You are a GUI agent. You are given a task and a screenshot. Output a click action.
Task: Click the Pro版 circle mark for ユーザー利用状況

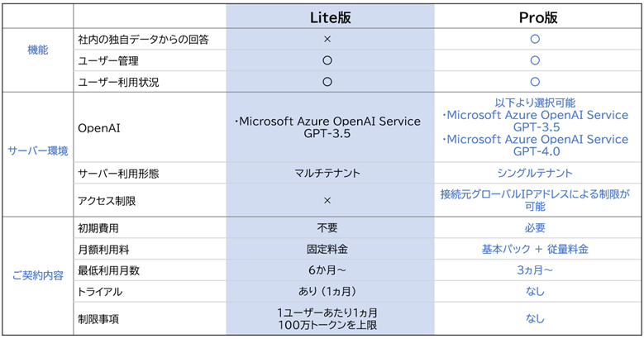[535, 82]
